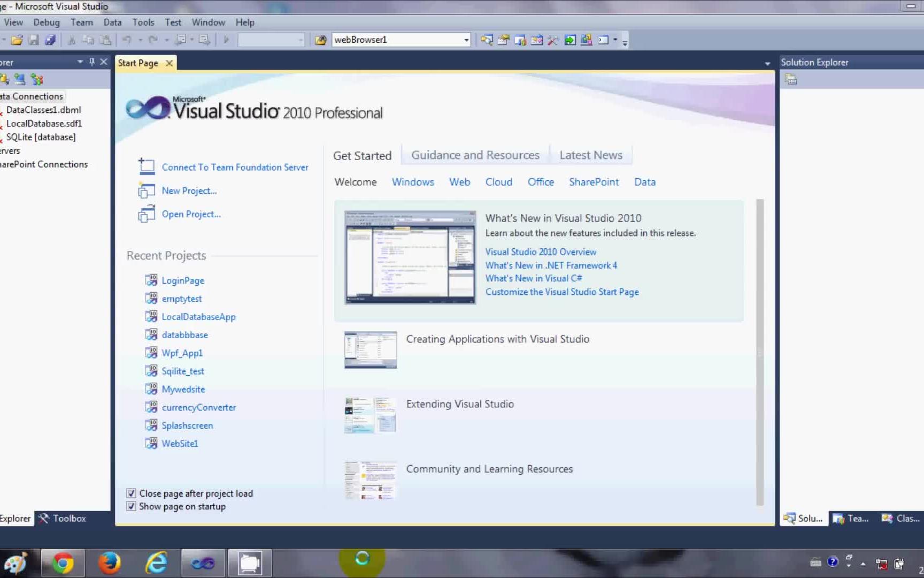924x578 pixels.
Task: Click the New Project icon on Start Page
Action: click(x=146, y=190)
